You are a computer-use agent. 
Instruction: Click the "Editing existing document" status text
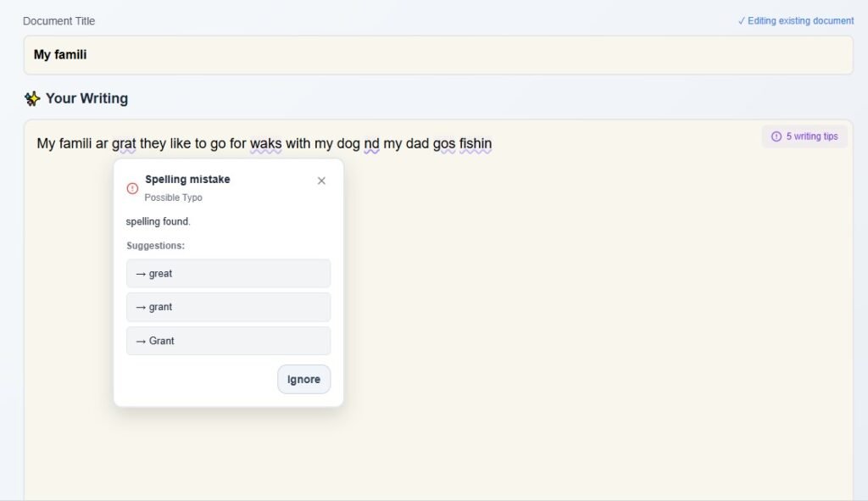(800, 21)
